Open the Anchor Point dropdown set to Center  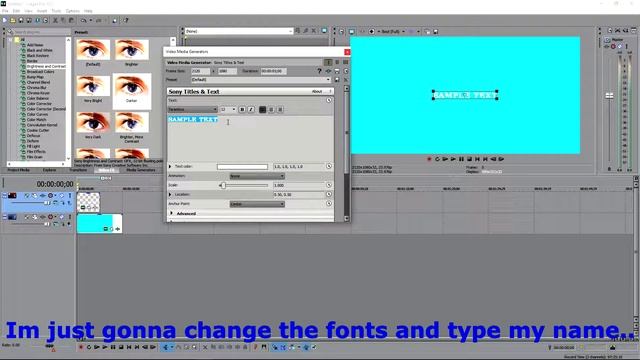point(257,204)
